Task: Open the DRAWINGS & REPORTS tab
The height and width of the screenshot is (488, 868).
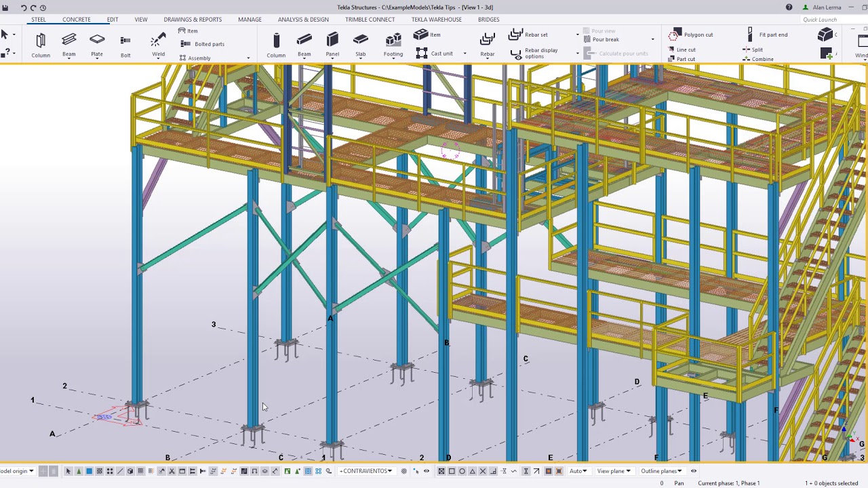Action: point(193,19)
